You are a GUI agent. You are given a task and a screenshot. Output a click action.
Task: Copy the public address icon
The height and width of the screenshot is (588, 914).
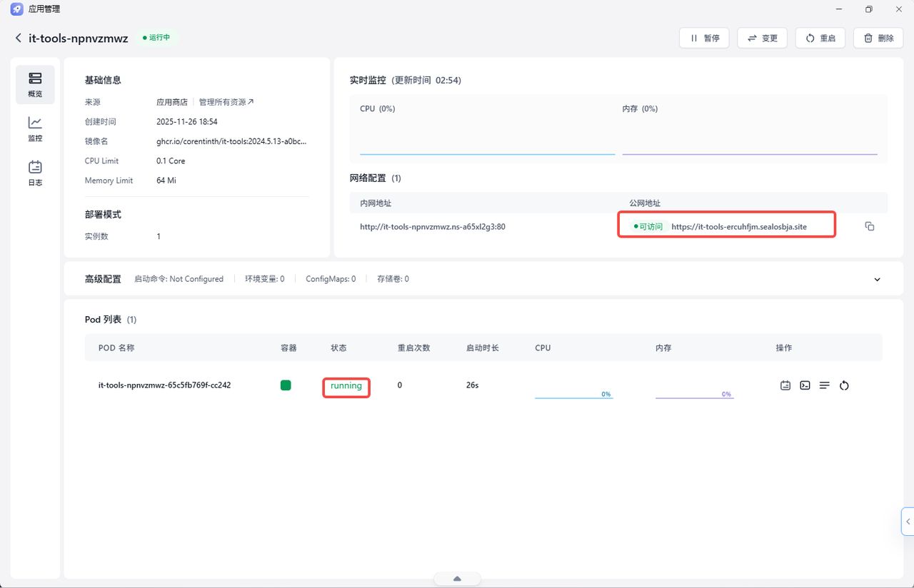coord(869,226)
